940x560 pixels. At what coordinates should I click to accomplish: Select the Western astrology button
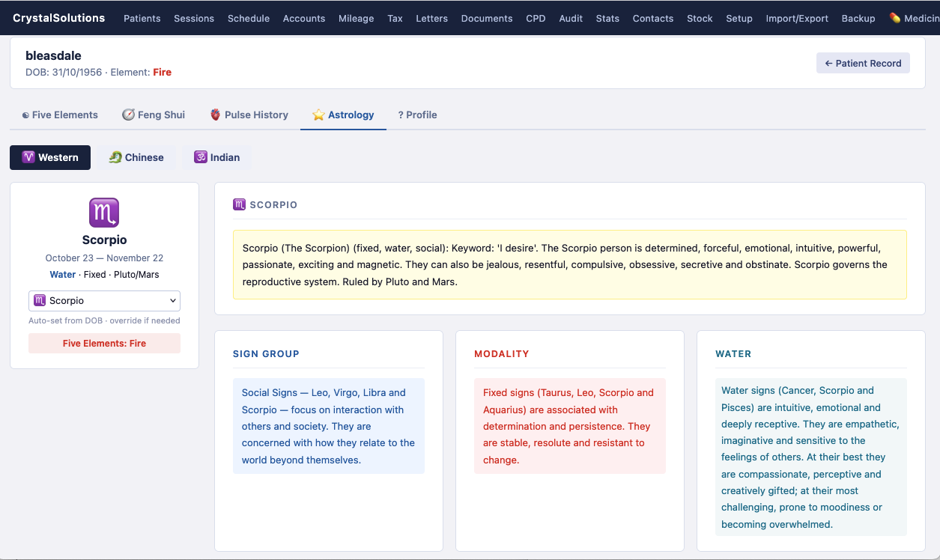pyautogui.click(x=50, y=157)
